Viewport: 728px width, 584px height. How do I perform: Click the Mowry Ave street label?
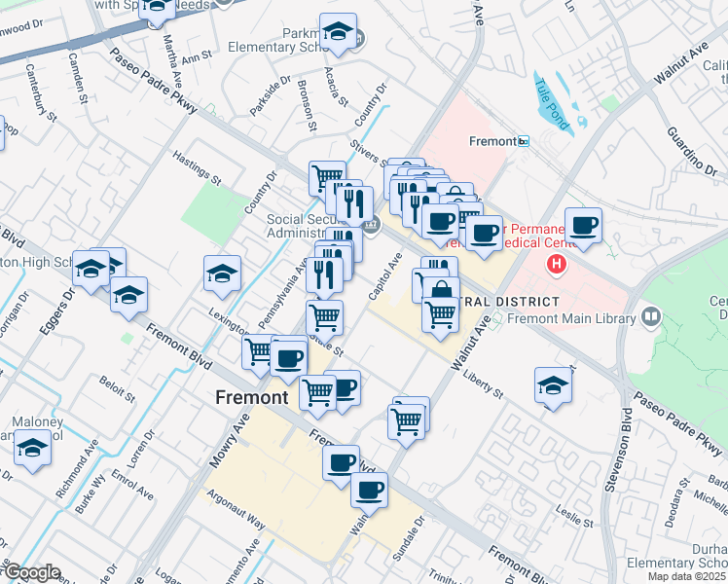(229, 441)
